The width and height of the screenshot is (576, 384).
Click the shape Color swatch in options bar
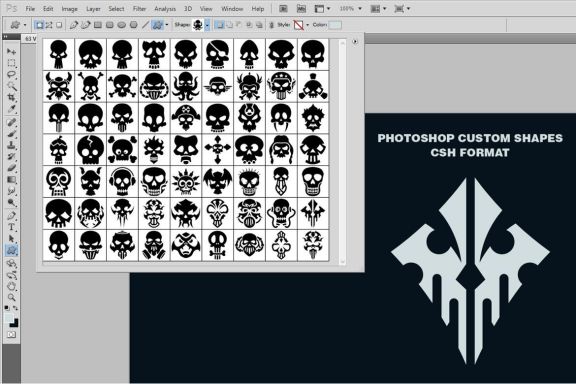tap(335, 25)
